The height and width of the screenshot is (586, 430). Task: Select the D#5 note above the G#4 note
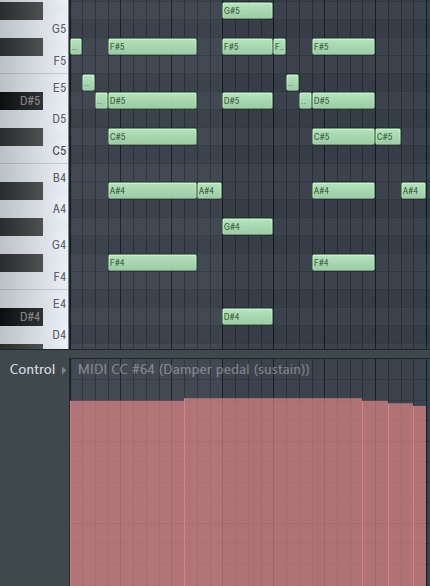tap(247, 101)
